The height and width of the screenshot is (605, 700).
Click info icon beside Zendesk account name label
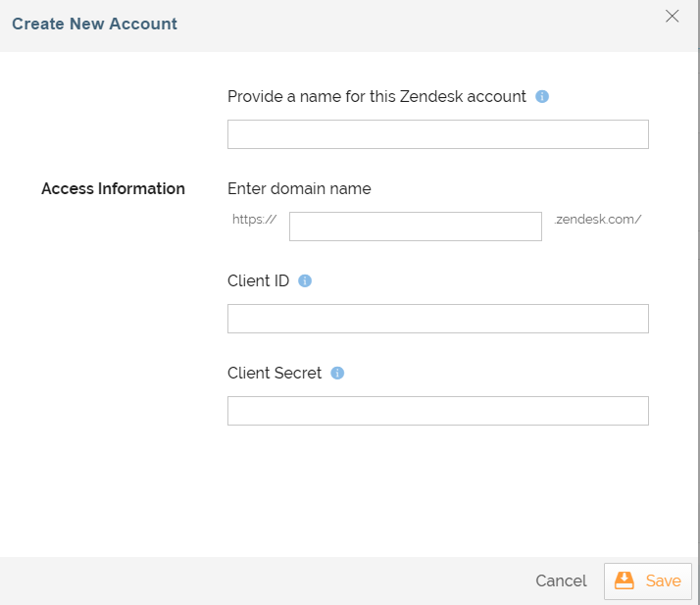click(x=542, y=97)
